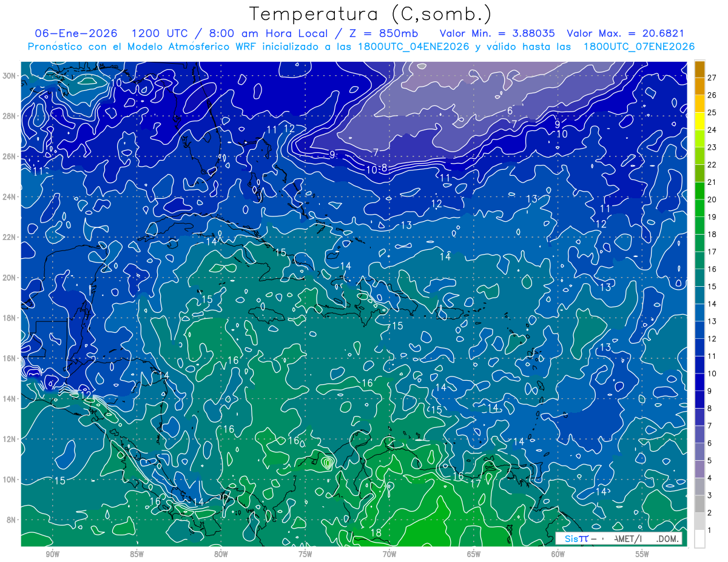
Task: Click the logo box at map's lower right
Action: (618, 538)
